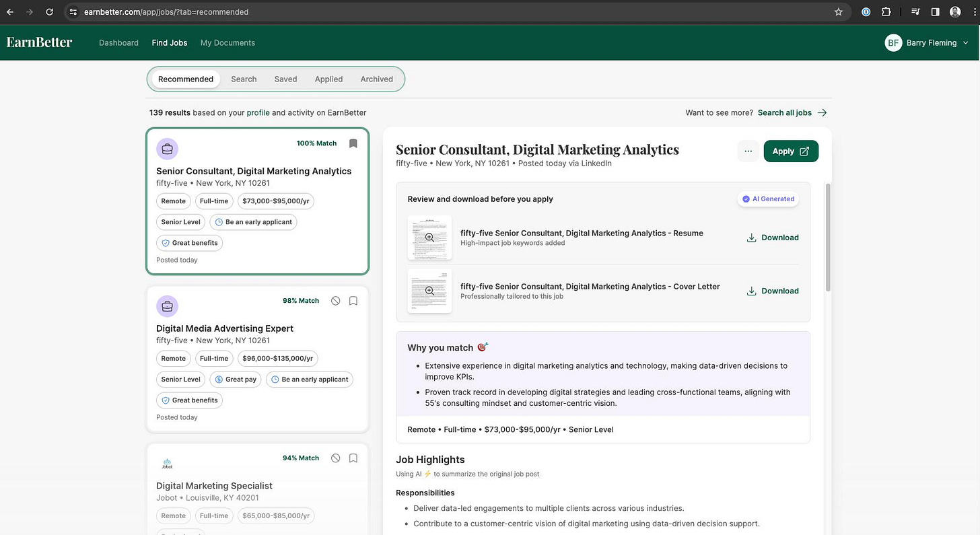Switch to the Archived tab
This screenshot has height=535, width=980.
tap(376, 79)
